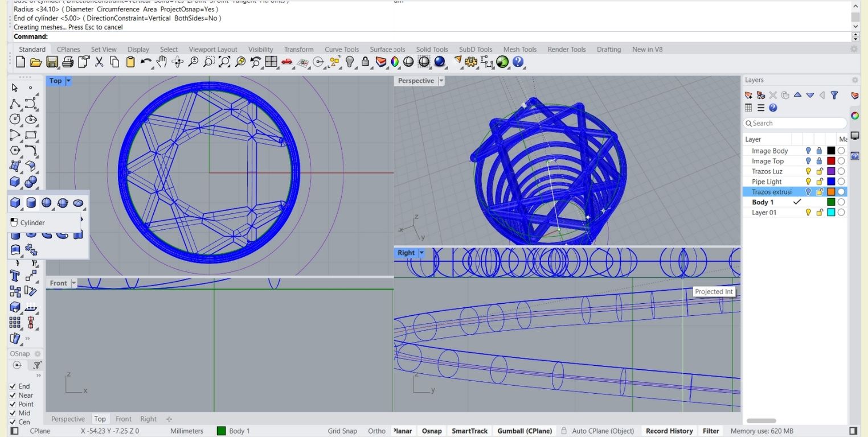The height and width of the screenshot is (437, 868).
Task: Open the Top viewport dropdown arrow
Action: click(68, 81)
